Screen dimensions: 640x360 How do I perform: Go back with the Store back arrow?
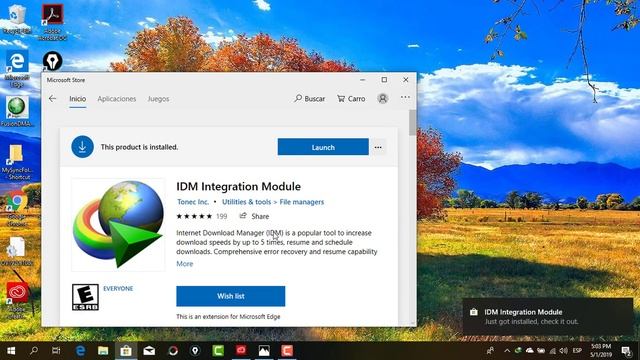tap(52, 99)
